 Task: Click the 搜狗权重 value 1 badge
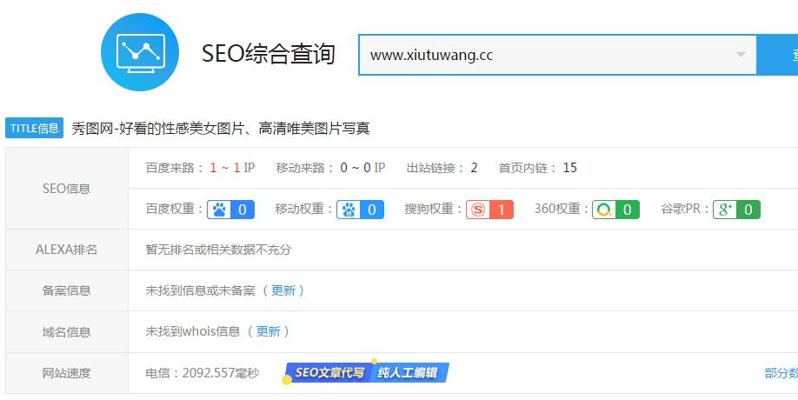pyautogui.click(x=501, y=210)
